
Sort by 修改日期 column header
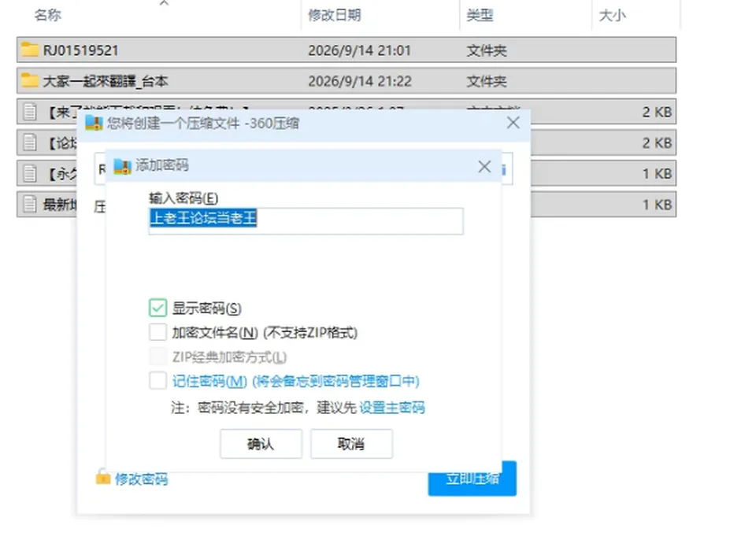pos(335,15)
